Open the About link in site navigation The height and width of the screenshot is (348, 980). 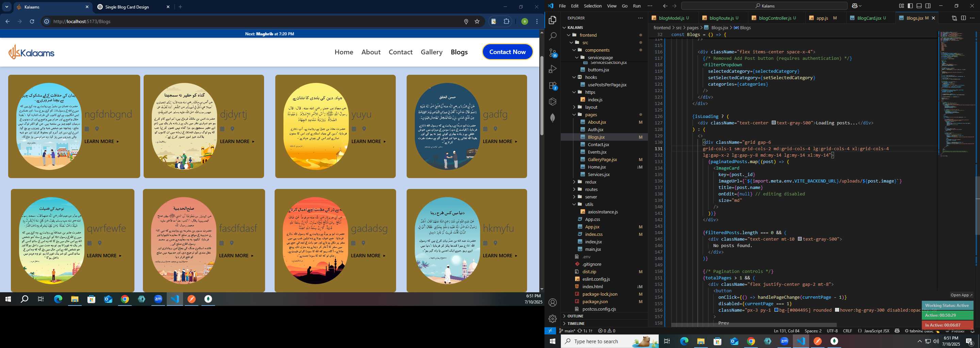pyautogui.click(x=371, y=52)
